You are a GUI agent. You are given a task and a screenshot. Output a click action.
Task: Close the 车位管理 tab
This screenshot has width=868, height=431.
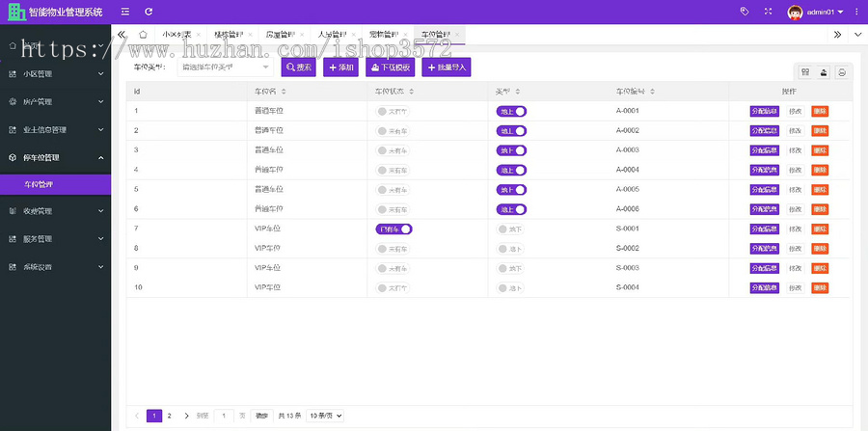pos(457,35)
